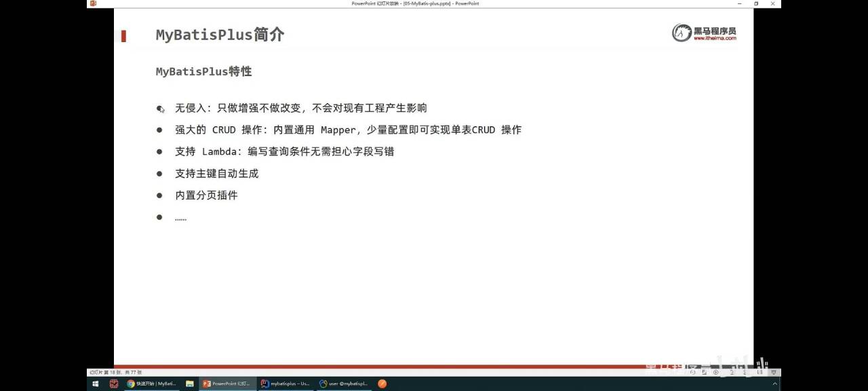The height and width of the screenshot is (391, 868).
Task: Minimize the PowerPoint window
Action: tap(741, 3)
